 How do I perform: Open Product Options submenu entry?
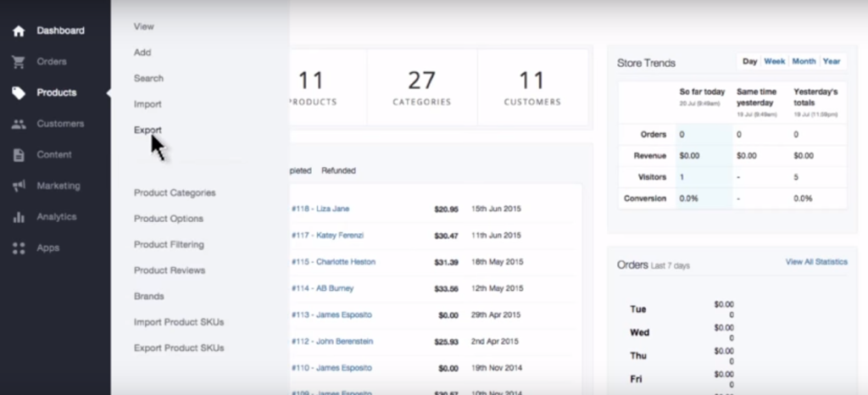pos(169,219)
